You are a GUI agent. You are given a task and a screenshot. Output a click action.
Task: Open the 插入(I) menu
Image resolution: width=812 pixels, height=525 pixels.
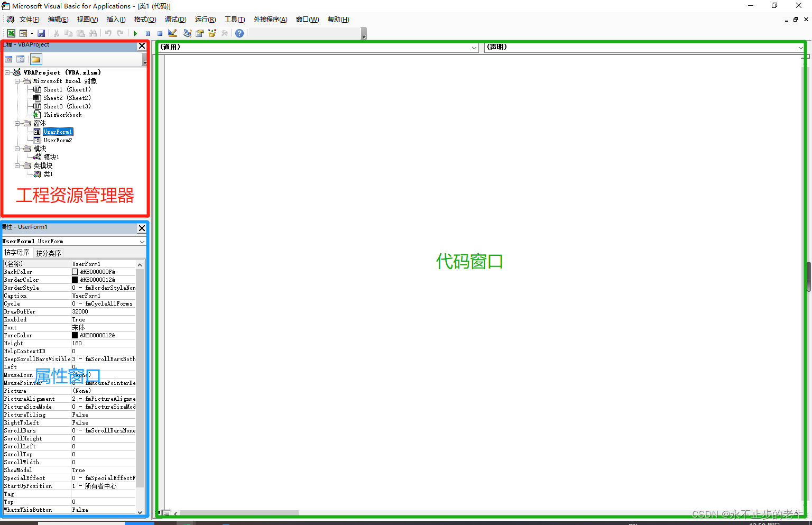pos(116,20)
